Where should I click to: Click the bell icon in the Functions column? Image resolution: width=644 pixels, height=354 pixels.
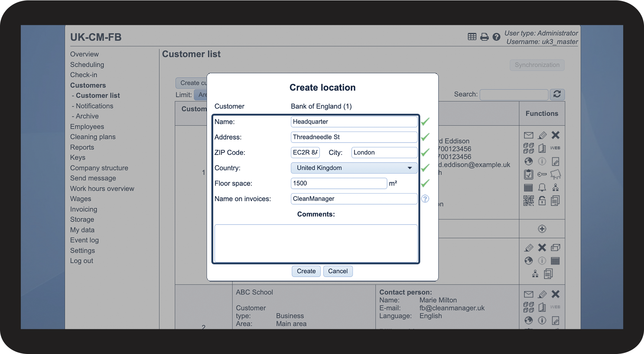click(x=542, y=187)
